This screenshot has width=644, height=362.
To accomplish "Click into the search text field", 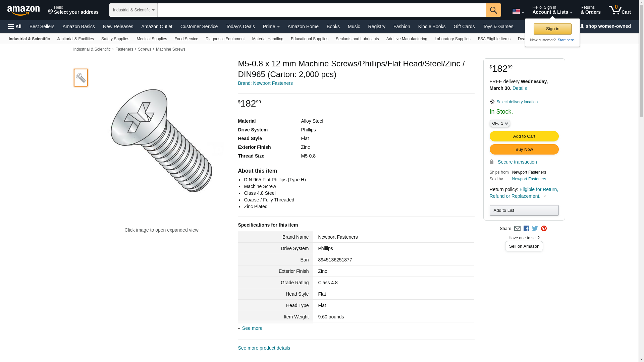I will (321, 10).
